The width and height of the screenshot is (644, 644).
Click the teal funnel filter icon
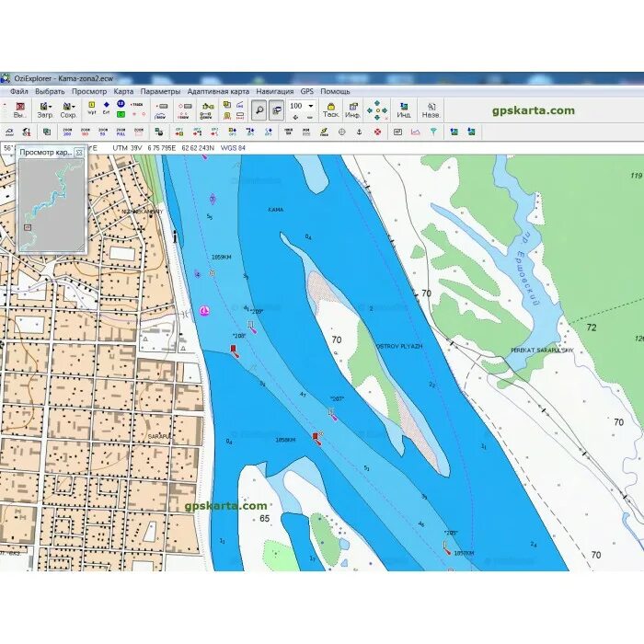point(433,132)
